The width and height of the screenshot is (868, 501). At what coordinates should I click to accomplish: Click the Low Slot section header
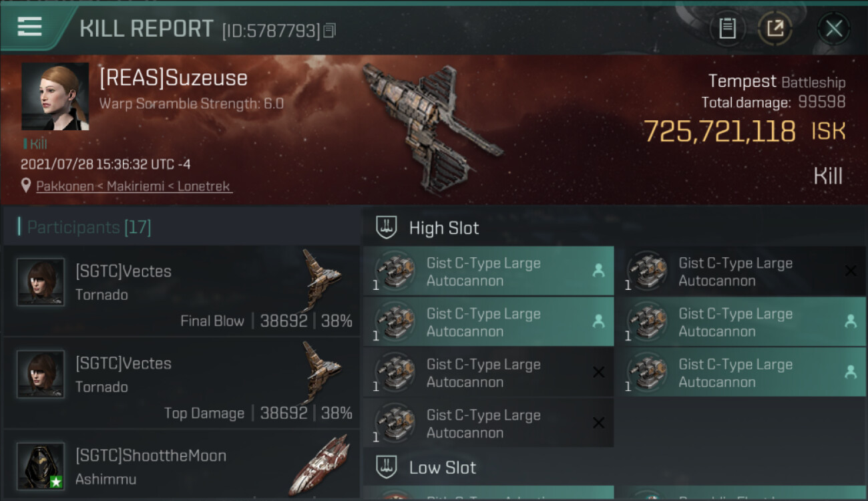point(443,468)
